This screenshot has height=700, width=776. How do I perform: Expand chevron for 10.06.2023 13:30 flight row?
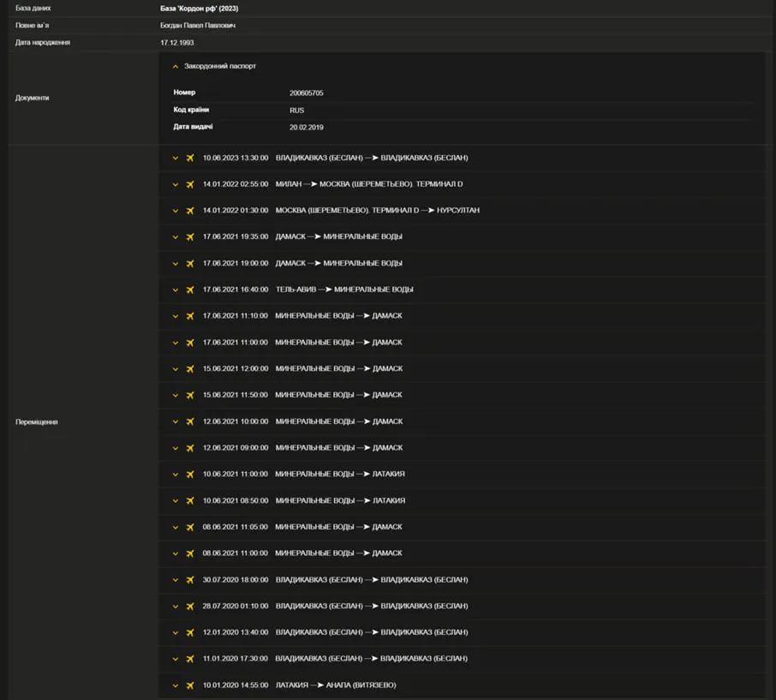pyautogui.click(x=176, y=159)
